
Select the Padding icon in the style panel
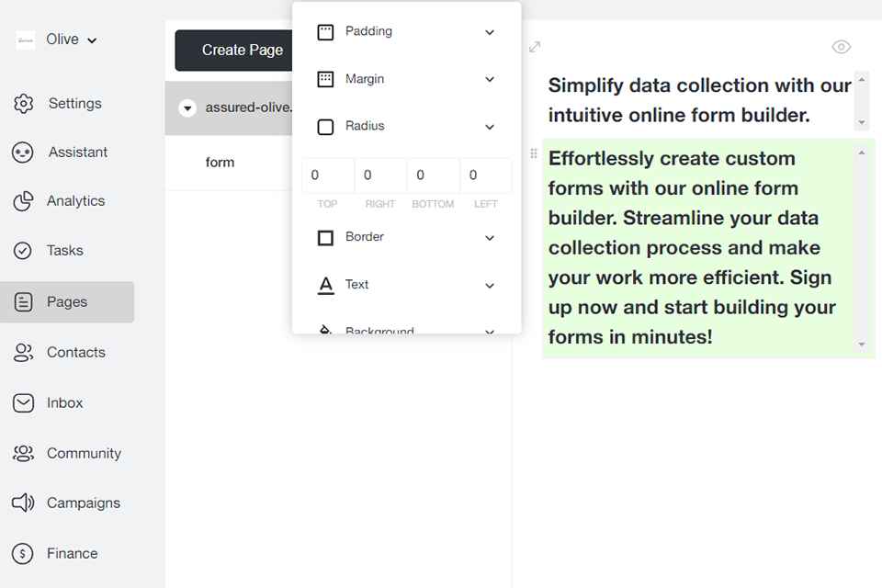325,30
